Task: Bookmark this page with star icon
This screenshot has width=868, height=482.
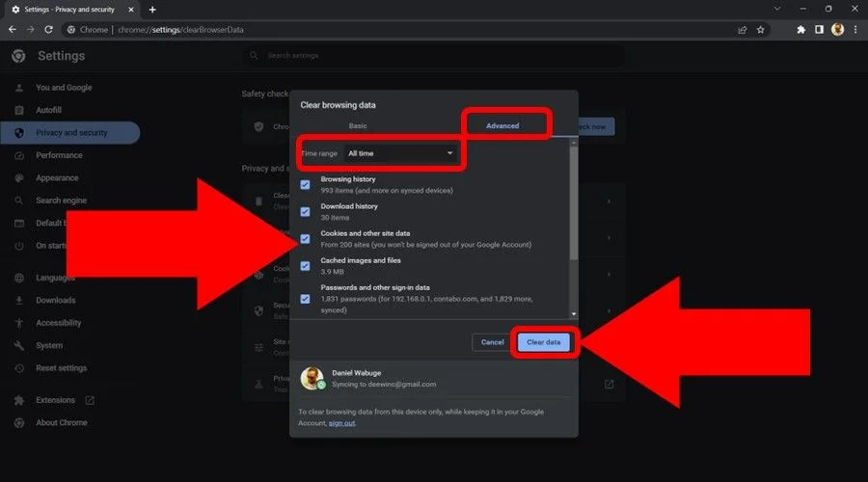Action: click(x=760, y=29)
